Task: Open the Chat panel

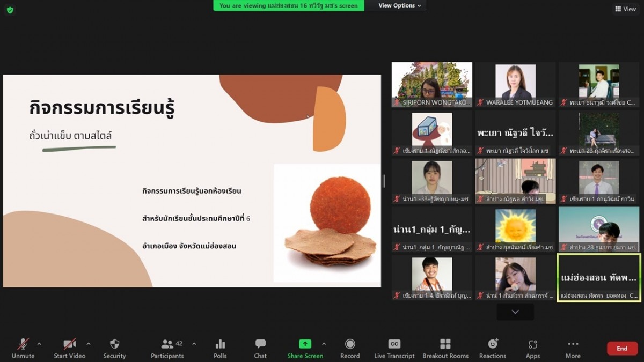Action: pos(260,348)
